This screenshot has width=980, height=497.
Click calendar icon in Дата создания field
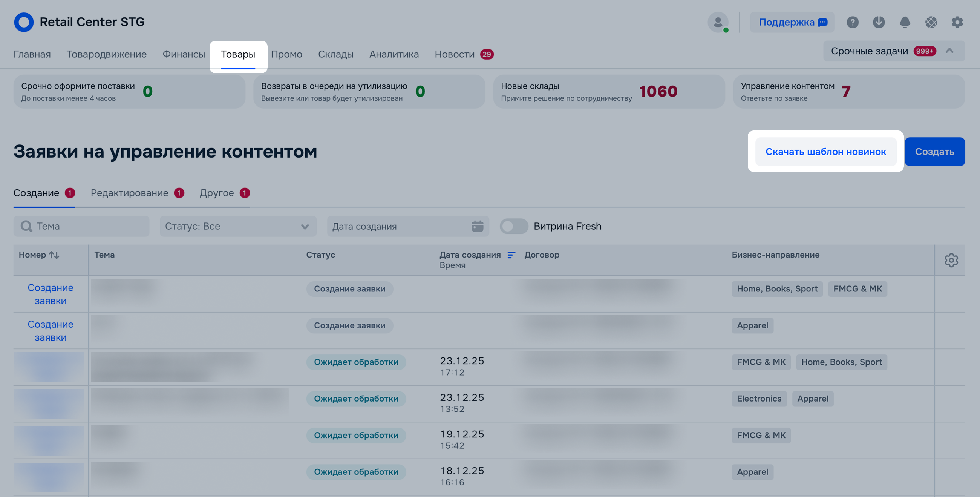click(x=477, y=226)
